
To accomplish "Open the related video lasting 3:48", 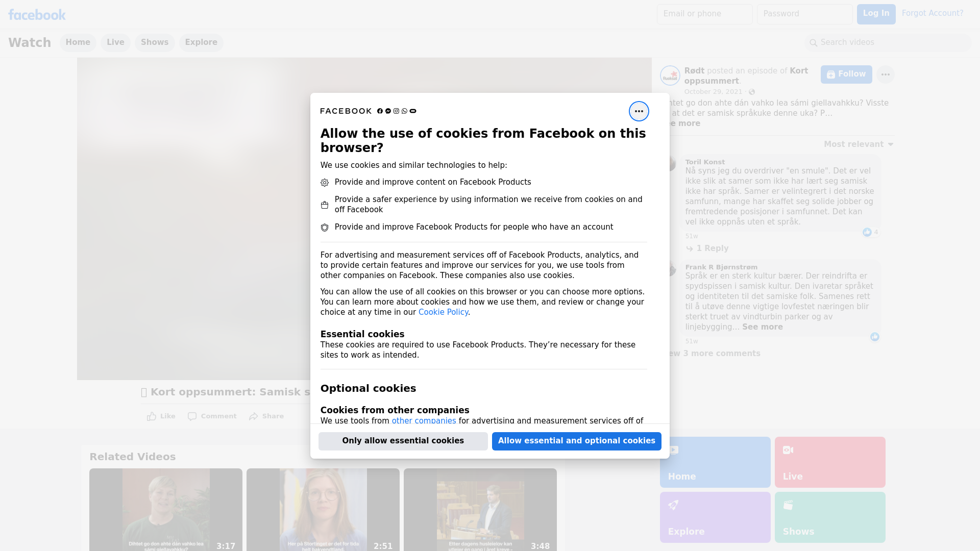I will 480,510.
